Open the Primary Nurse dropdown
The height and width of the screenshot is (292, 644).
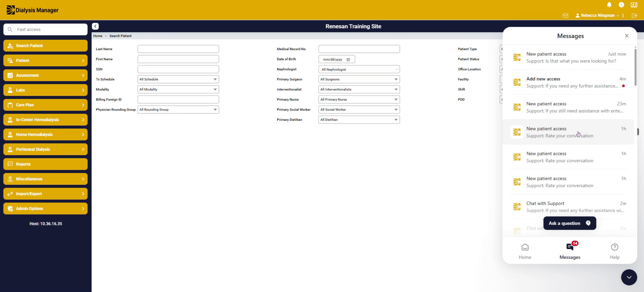click(359, 99)
